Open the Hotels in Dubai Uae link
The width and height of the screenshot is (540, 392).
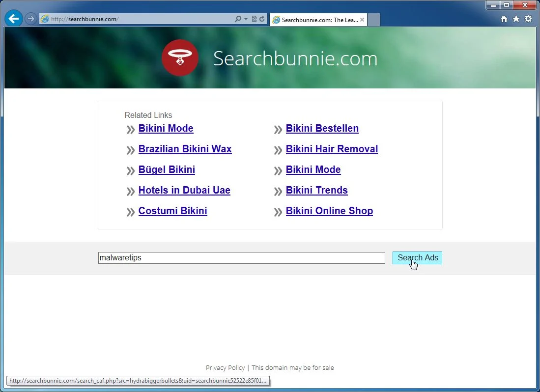[184, 190]
